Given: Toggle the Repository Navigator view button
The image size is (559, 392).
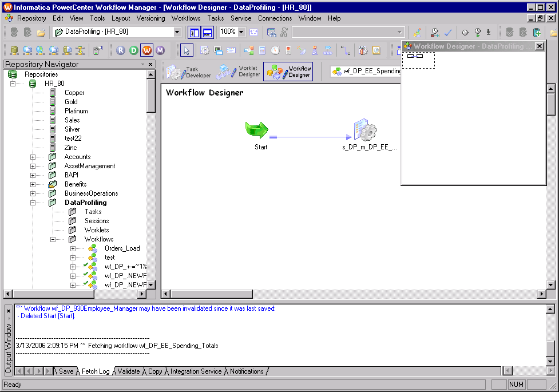Looking at the screenshot, I should coord(194,33).
